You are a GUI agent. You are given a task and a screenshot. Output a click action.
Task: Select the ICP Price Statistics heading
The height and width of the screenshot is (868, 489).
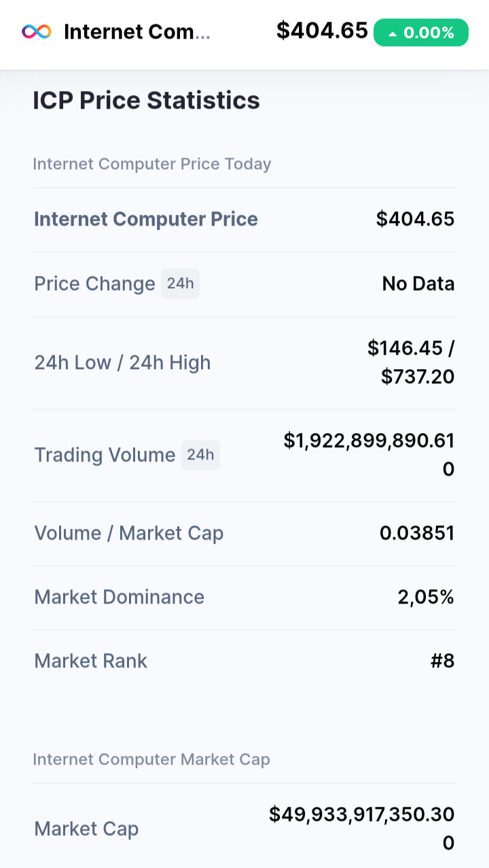(x=147, y=101)
